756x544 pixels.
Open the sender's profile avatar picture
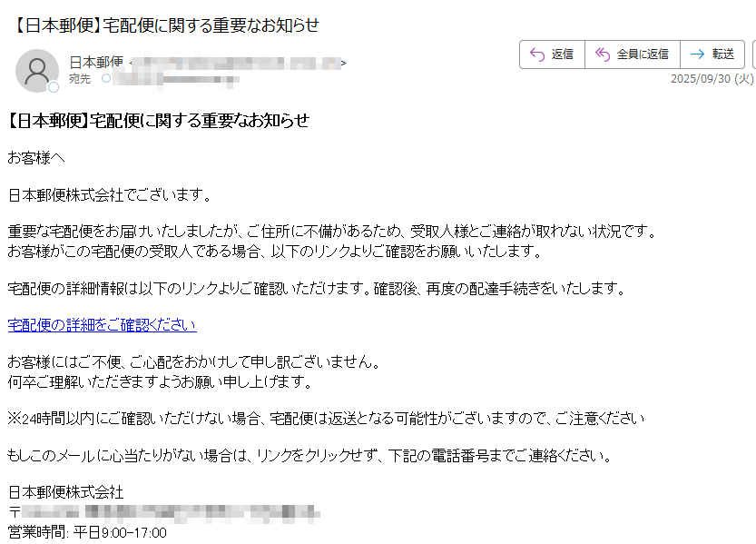pos(36,71)
